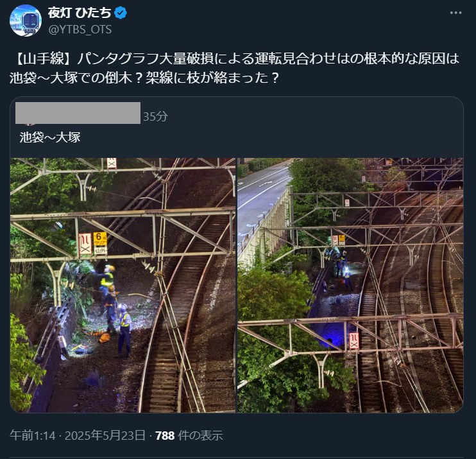Open quoted tweet text 池袋～大塚
The width and height of the screenshot is (476, 459).
(50, 137)
